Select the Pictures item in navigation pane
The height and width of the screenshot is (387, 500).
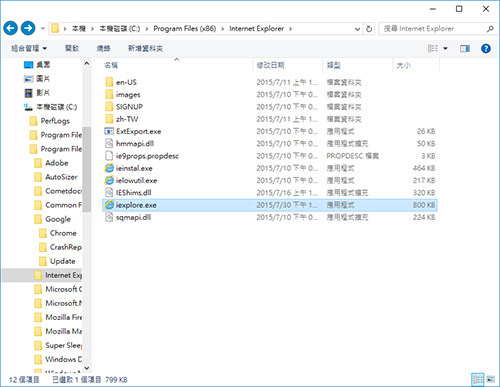37,79
